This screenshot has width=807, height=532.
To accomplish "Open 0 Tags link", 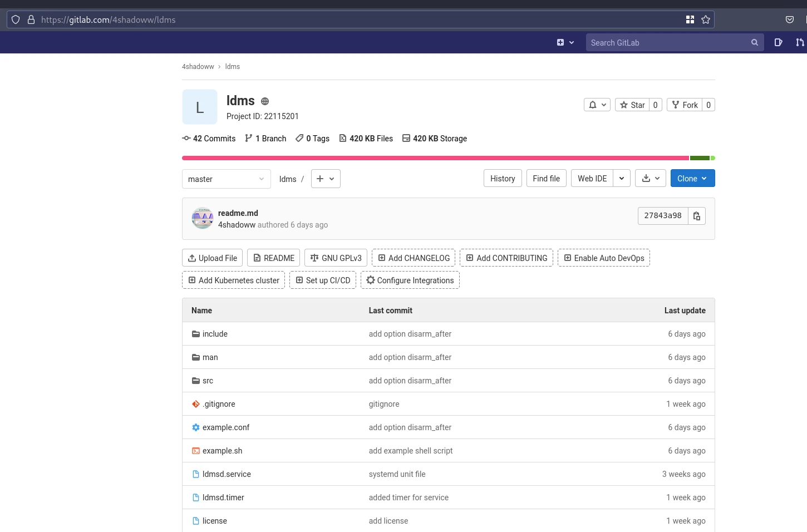I will (x=312, y=139).
